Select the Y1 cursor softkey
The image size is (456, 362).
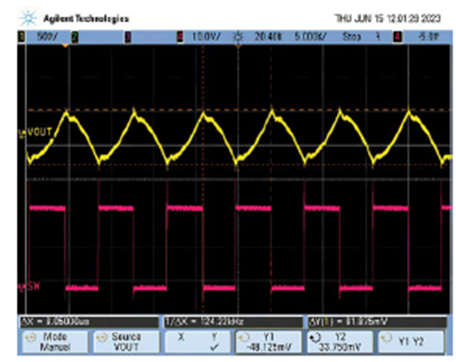[x=269, y=342]
